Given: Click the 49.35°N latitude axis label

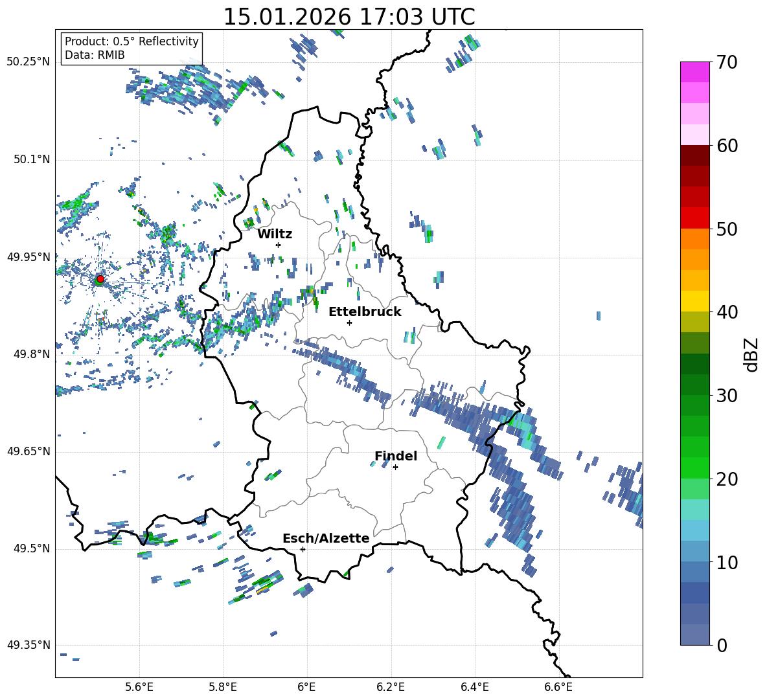Looking at the screenshot, I should tap(29, 645).
